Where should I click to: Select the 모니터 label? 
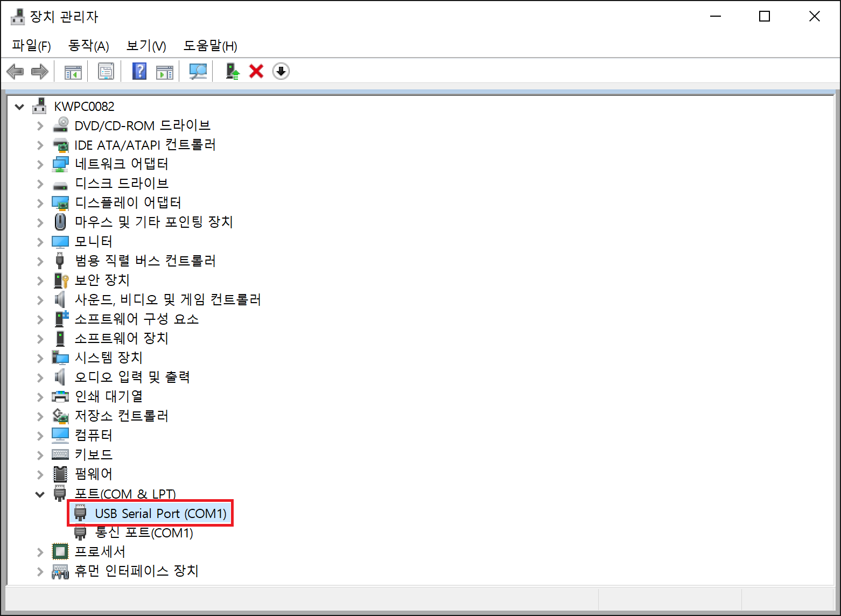[93, 241]
